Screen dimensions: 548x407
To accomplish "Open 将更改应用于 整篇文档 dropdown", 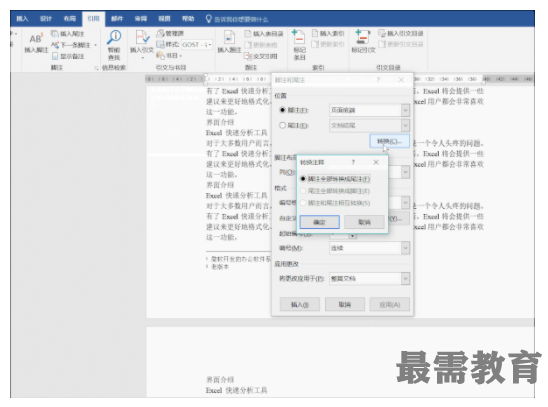I will point(405,278).
